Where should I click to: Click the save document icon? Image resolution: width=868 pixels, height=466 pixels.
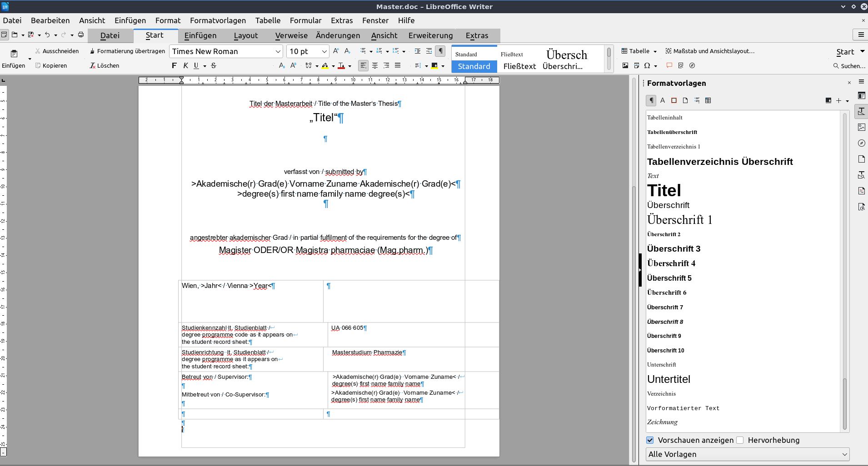click(31, 35)
